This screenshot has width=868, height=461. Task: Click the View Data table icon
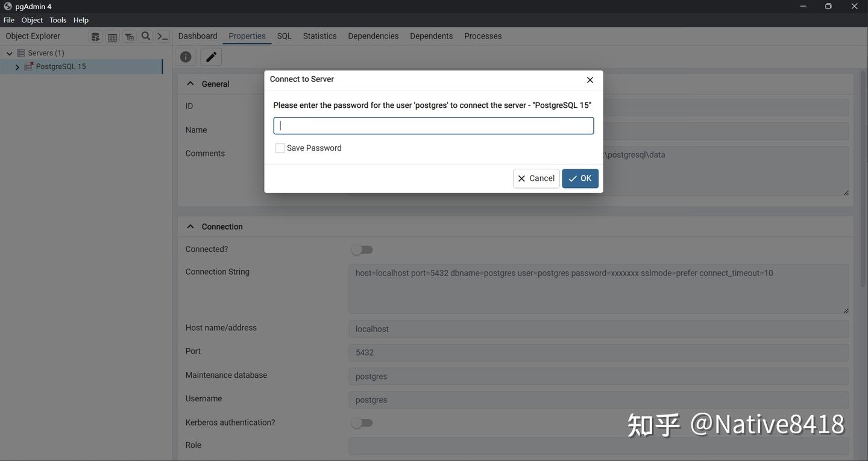click(x=112, y=37)
